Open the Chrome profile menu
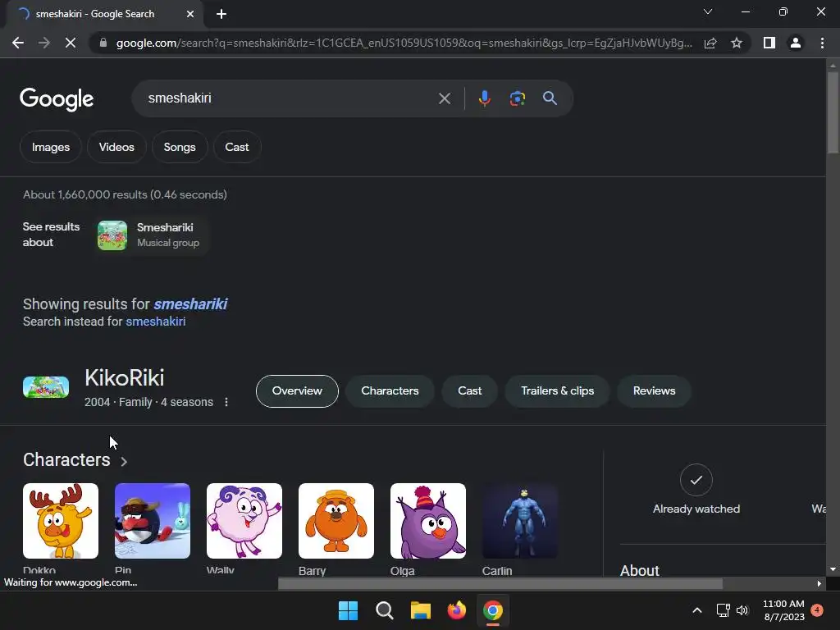Image resolution: width=840 pixels, height=630 pixels. (x=796, y=43)
